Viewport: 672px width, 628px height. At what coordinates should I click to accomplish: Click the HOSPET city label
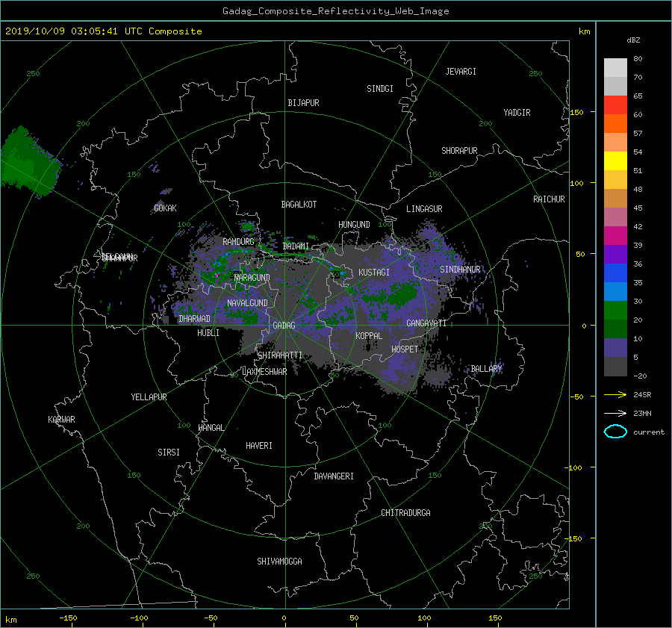coord(405,349)
